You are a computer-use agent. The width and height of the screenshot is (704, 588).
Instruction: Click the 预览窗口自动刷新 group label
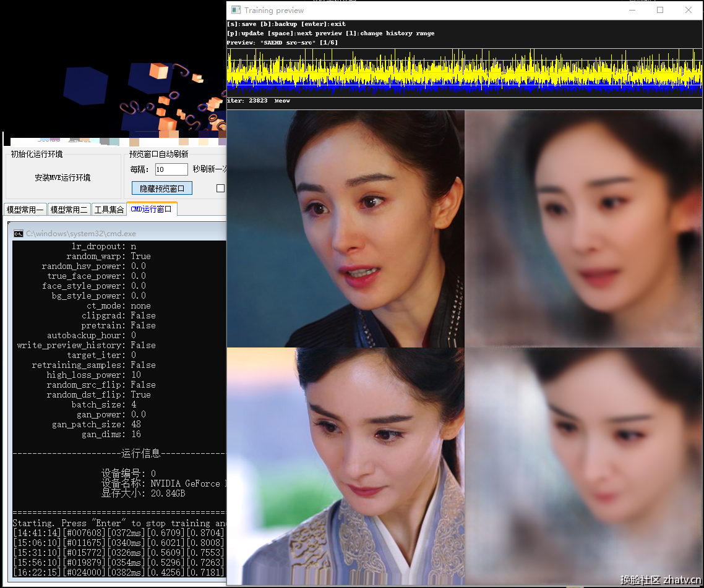click(x=159, y=154)
